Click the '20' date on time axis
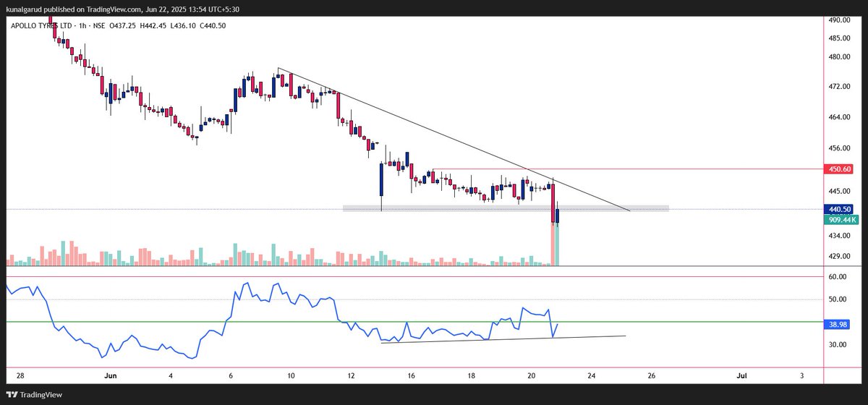This screenshot has width=868, height=405. click(x=532, y=376)
